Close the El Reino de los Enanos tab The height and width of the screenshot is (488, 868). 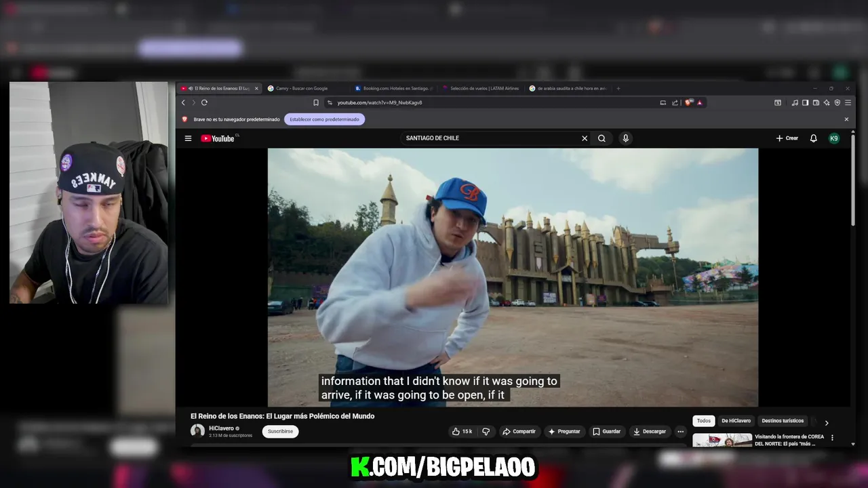pos(256,88)
